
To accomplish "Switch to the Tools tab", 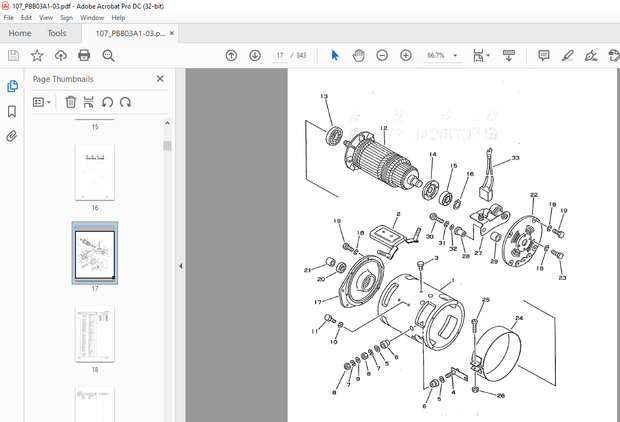I will (x=57, y=33).
